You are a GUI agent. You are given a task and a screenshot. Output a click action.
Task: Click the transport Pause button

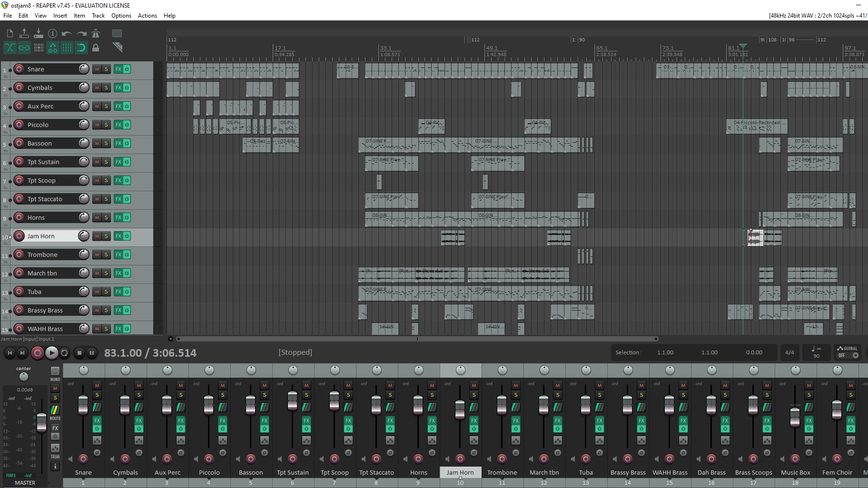point(92,353)
